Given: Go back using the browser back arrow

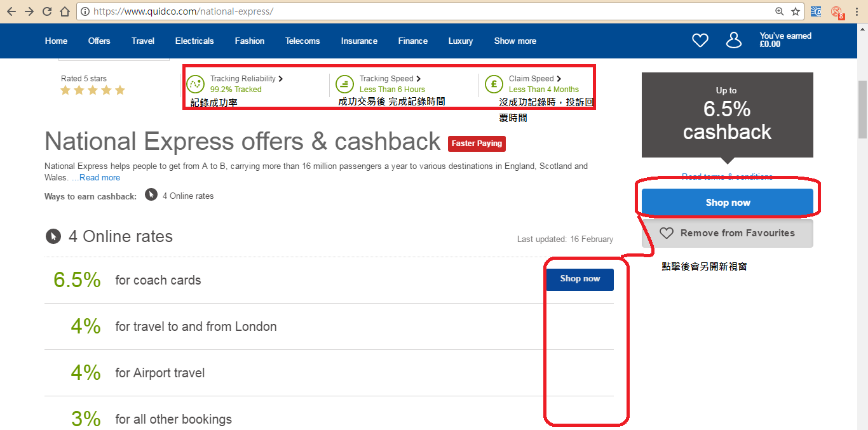Looking at the screenshot, I should tap(11, 11).
